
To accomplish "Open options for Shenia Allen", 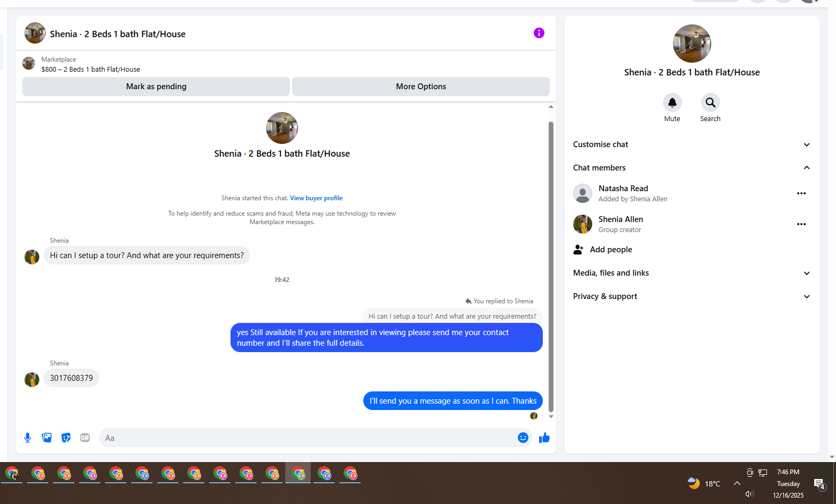I will coord(801,224).
